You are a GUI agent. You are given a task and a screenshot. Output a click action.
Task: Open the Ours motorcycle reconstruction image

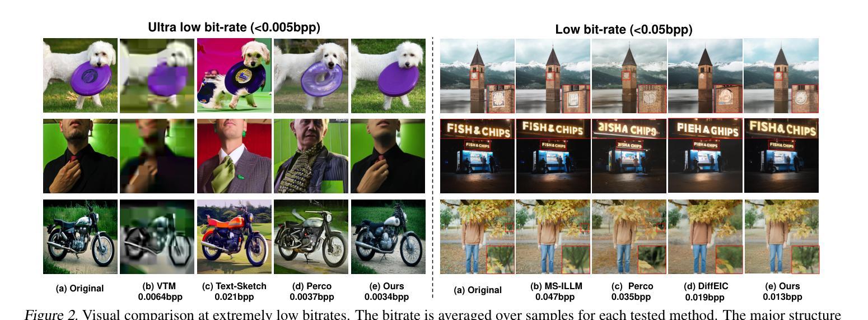pyautogui.click(x=388, y=237)
